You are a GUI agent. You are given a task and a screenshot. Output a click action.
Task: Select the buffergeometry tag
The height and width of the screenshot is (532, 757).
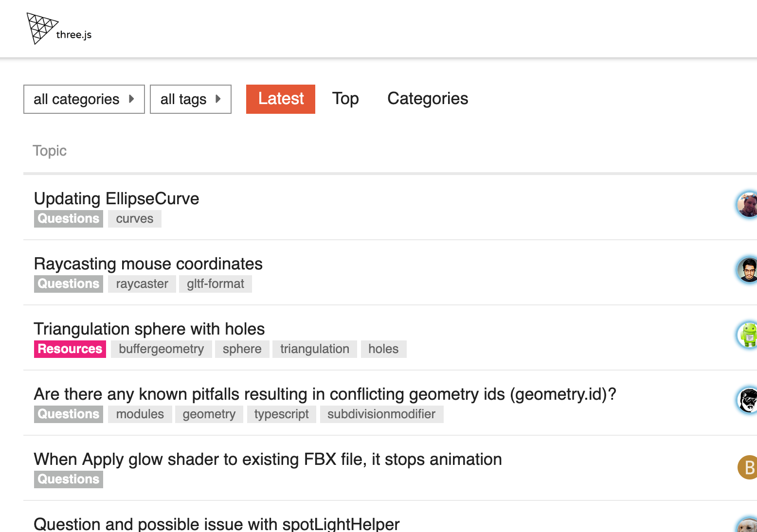162,349
